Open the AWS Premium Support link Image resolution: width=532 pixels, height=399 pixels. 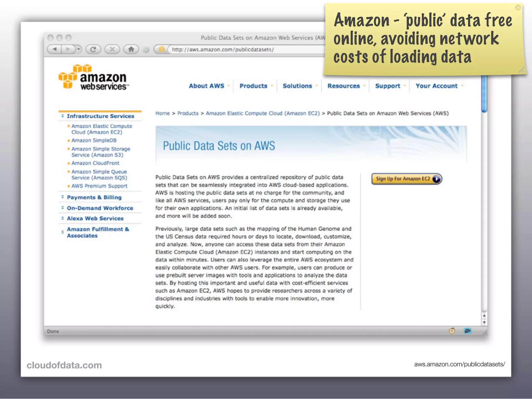[x=99, y=186]
